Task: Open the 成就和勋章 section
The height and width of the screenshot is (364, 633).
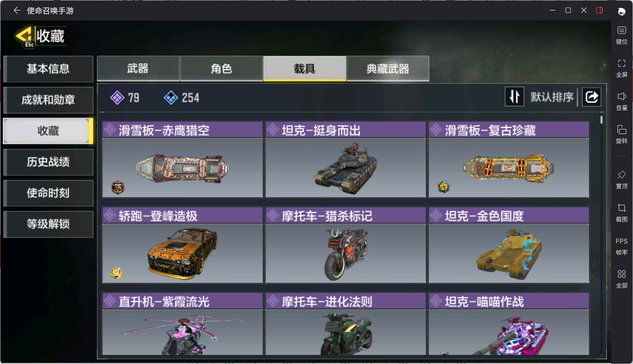Action: 48,100
